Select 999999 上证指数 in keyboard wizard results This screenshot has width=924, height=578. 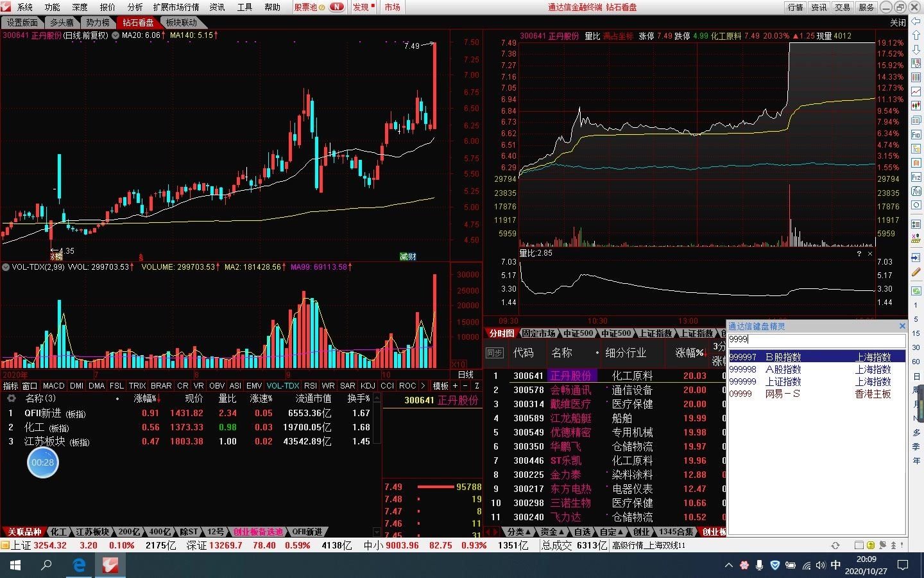pyautogui.click(x=816, y=381)
